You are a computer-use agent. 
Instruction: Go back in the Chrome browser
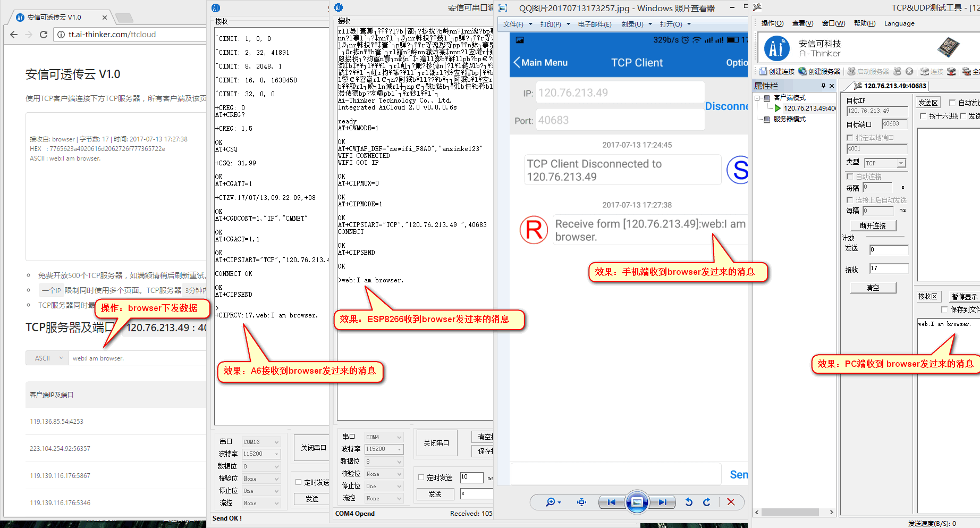click(14, 35)
